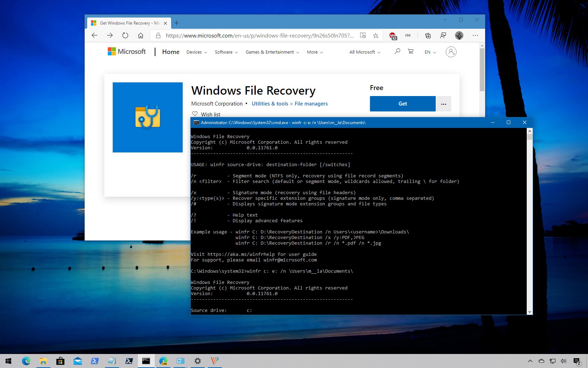Click the CSS extension icon
Screen dimensions: 588x368
(x=407, y=35)
